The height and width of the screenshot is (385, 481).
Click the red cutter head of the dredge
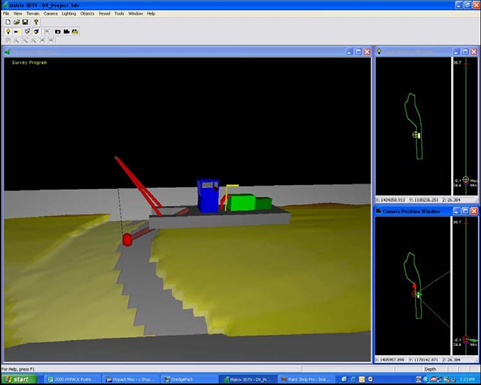pyautogui.click(x=127, y=240)
